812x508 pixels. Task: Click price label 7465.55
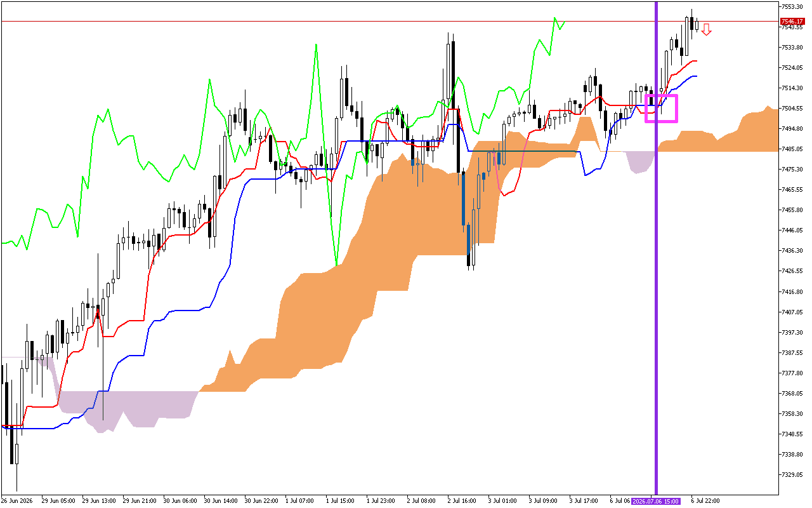click(793, 189)
